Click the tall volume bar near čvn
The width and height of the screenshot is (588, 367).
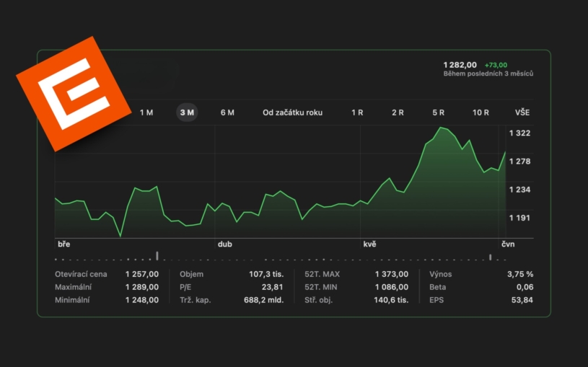pos(490,257)
